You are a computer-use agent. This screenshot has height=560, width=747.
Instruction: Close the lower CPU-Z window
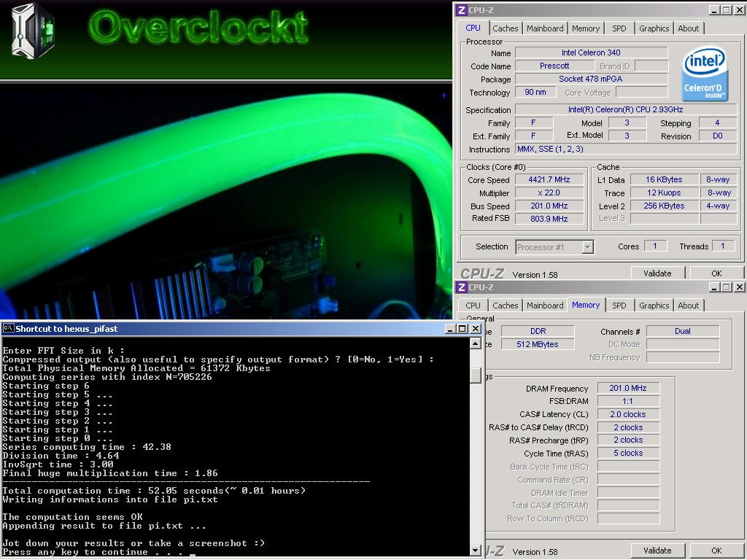(740, 287)
